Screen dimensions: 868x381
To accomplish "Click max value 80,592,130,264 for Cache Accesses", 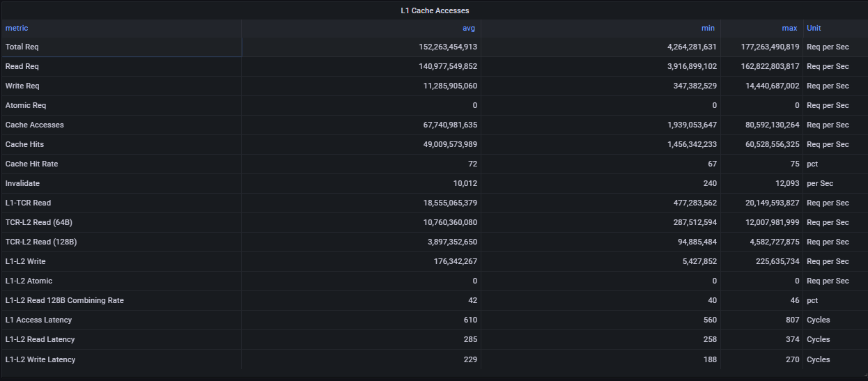I will pos(771,125).
